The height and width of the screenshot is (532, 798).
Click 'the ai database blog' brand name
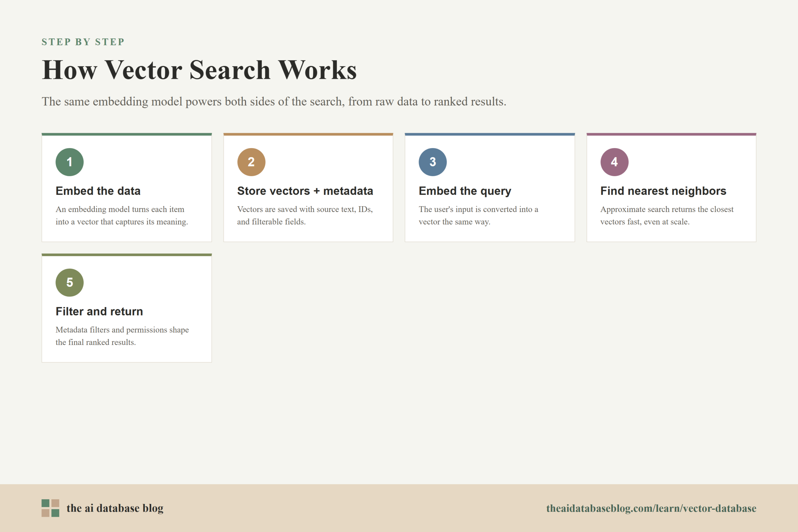click(x=115, y=508)
